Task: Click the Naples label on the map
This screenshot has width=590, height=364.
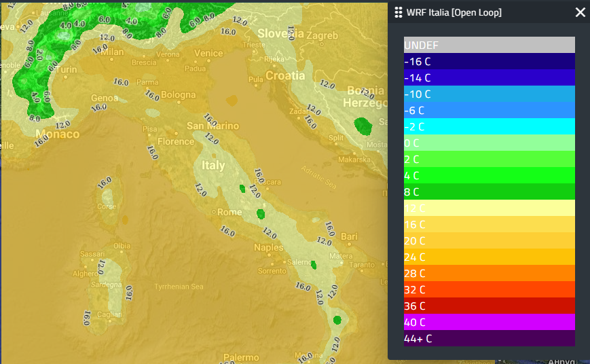Action: tap(268, 248)
